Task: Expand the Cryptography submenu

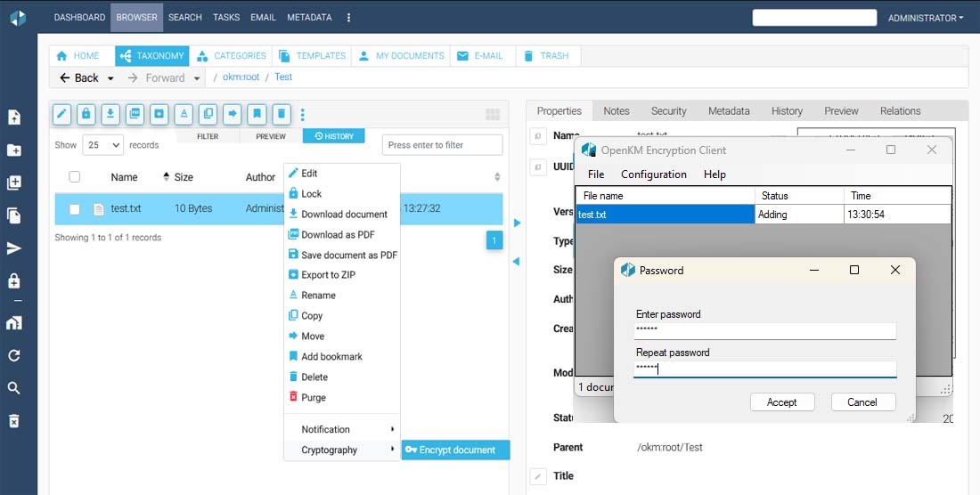Action: (x=342, y=450)
